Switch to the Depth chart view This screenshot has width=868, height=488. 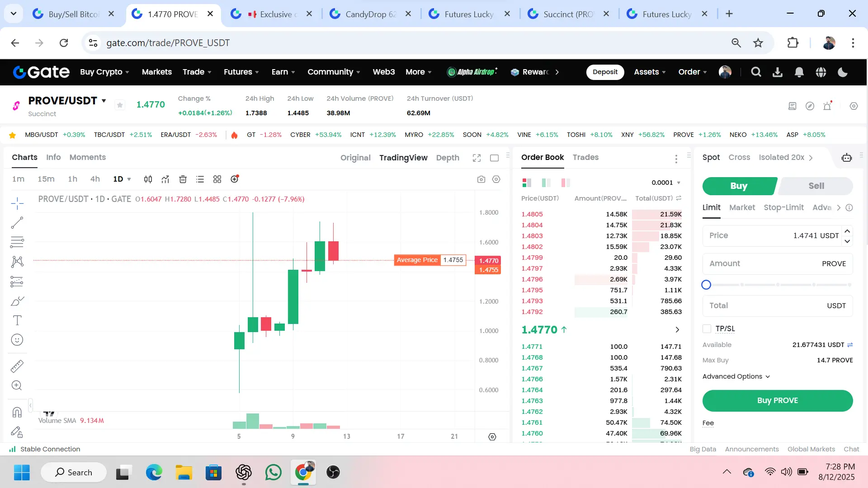(448, 158)
